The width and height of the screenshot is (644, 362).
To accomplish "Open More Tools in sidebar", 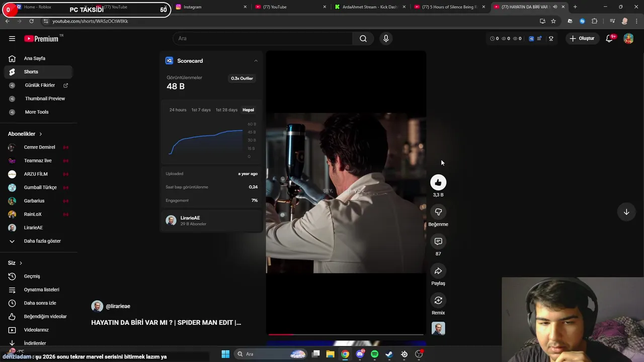I will tap(38, 112).
